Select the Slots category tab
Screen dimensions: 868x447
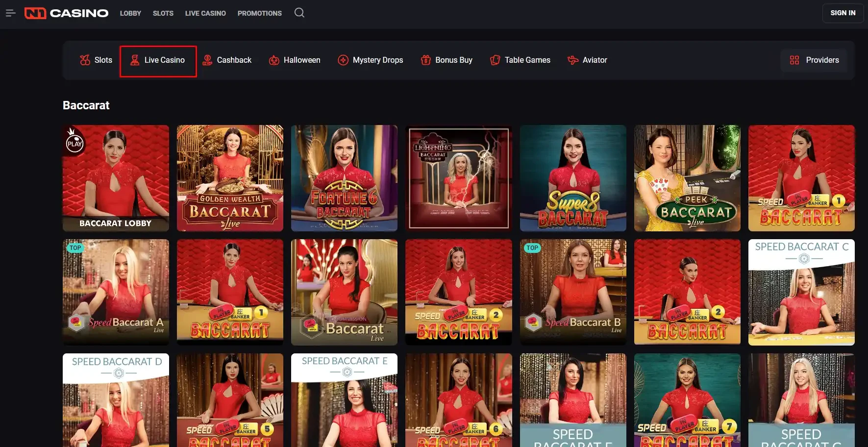[96, 60]
